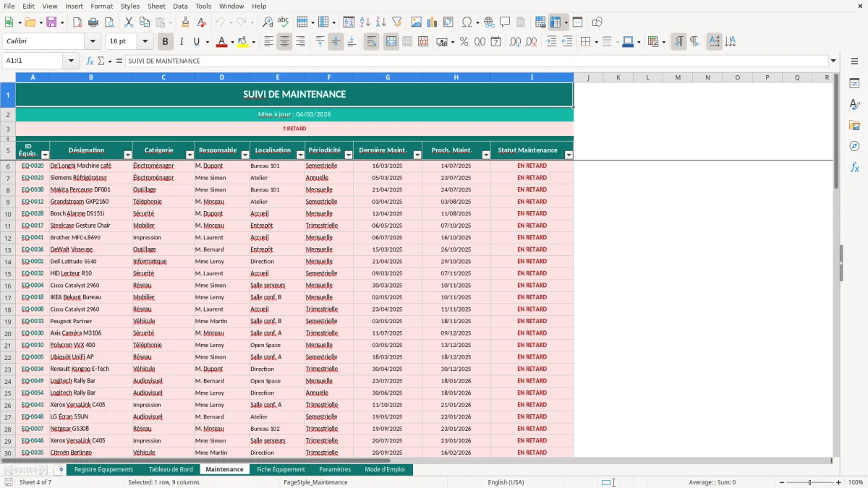Click the Save document icon
The image size is (868, 488).
tap(51, 22)
